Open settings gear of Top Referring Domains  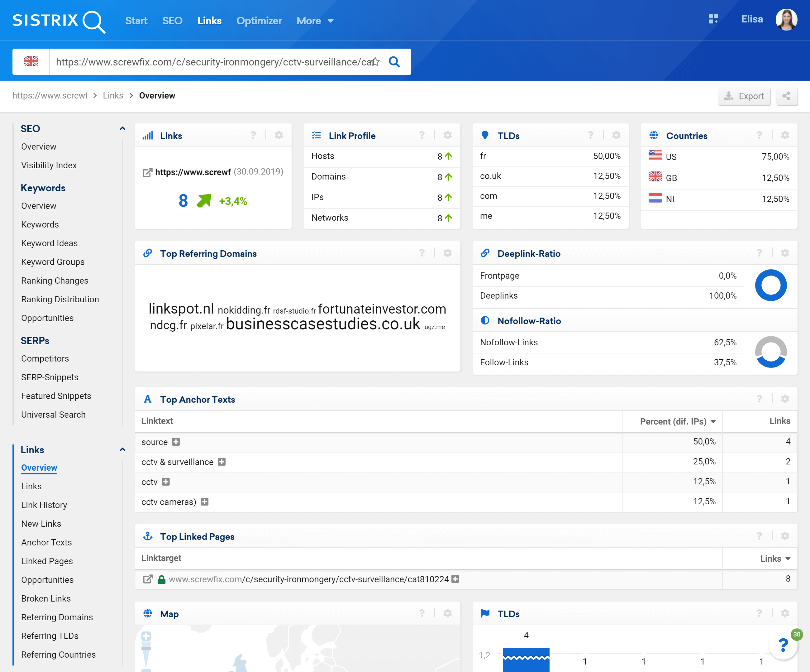[x=447, y=253]
